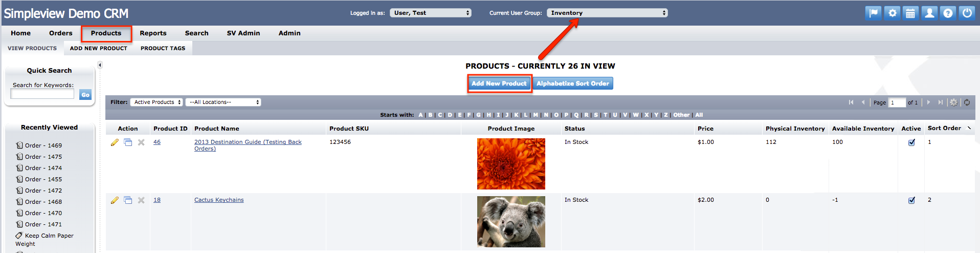Click the orange flower product image
The image size is (980, 253).
coord(511,164)
